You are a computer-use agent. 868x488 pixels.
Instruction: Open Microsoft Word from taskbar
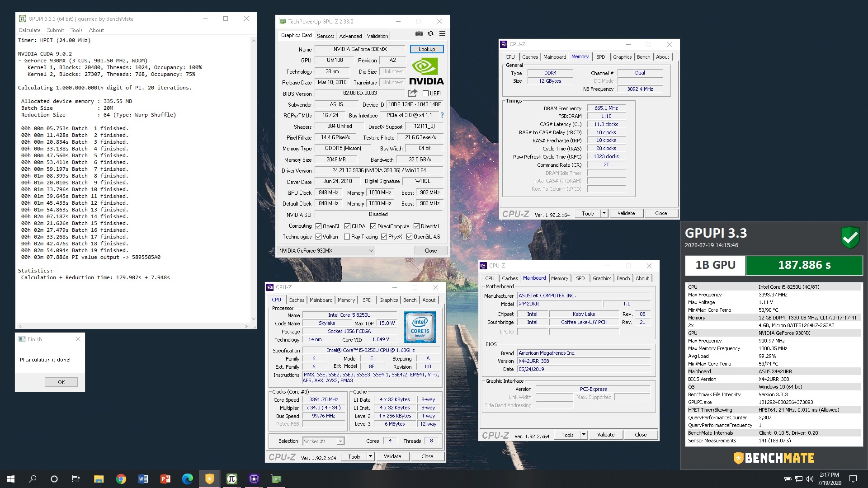pos(143,479)
